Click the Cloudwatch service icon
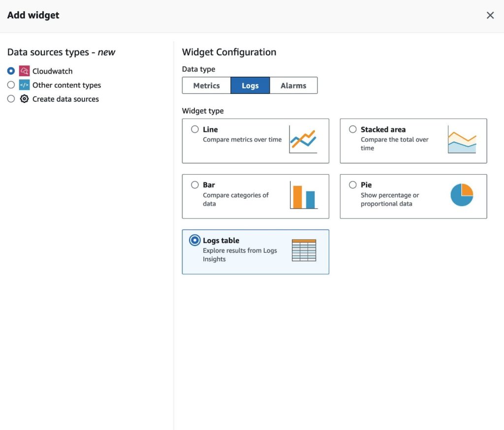 24,71
